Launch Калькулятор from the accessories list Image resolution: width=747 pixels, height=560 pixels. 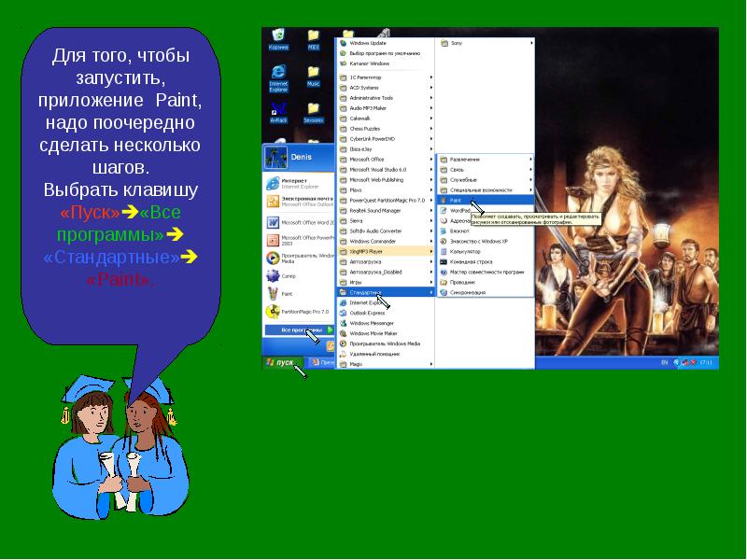(467, 251)
